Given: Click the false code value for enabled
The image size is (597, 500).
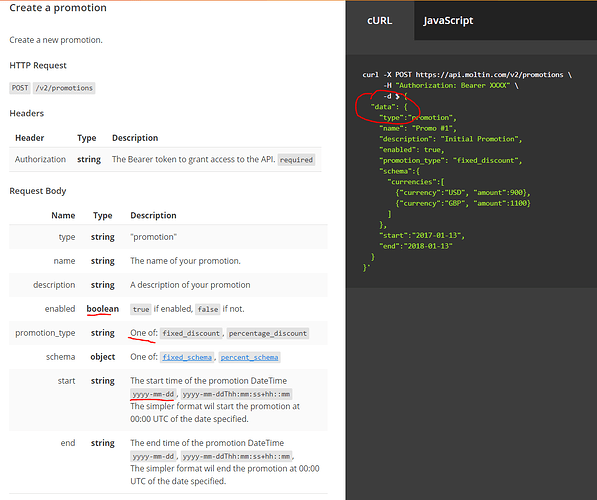Looking at the screenshot, I should (208, 309).
